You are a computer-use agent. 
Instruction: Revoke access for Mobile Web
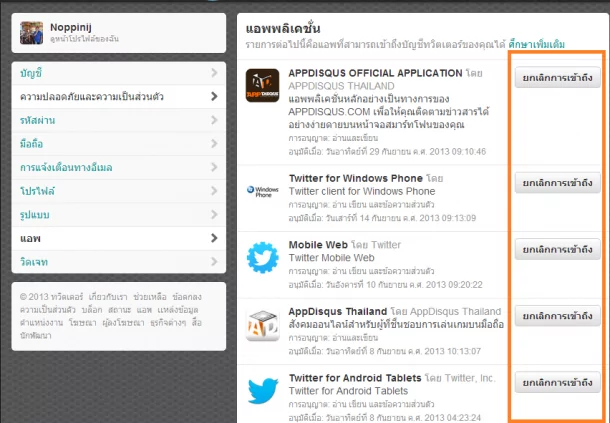(x=557, y=249)
